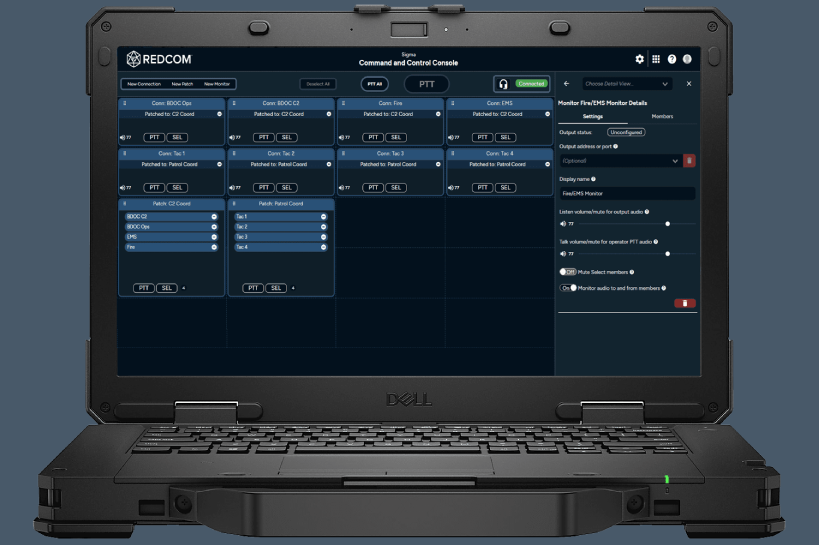
Task: Mute listen volume speaker icon in details panel
Action: click(563, 224)
